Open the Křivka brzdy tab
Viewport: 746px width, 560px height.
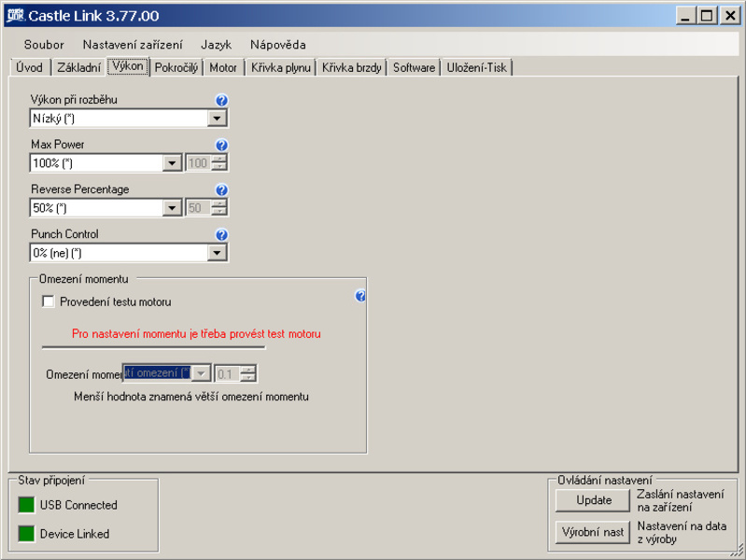point(352,67)
